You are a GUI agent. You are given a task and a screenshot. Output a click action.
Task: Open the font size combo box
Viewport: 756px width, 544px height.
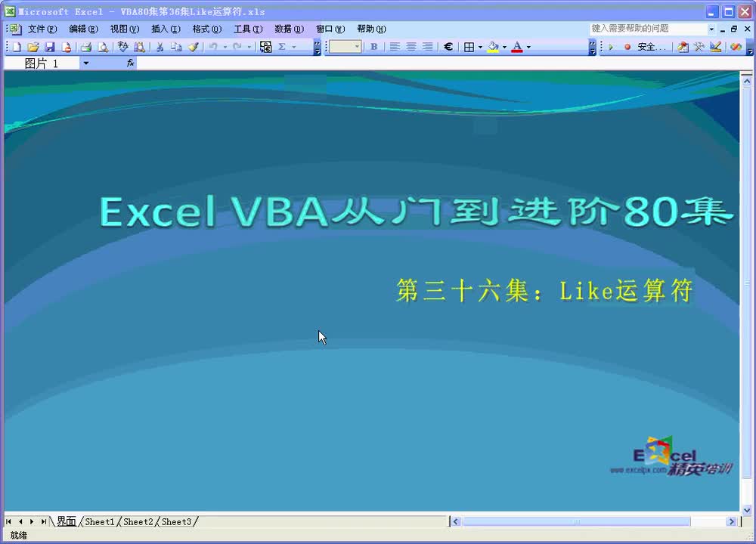pyautogui.click(x=345, y=47)
